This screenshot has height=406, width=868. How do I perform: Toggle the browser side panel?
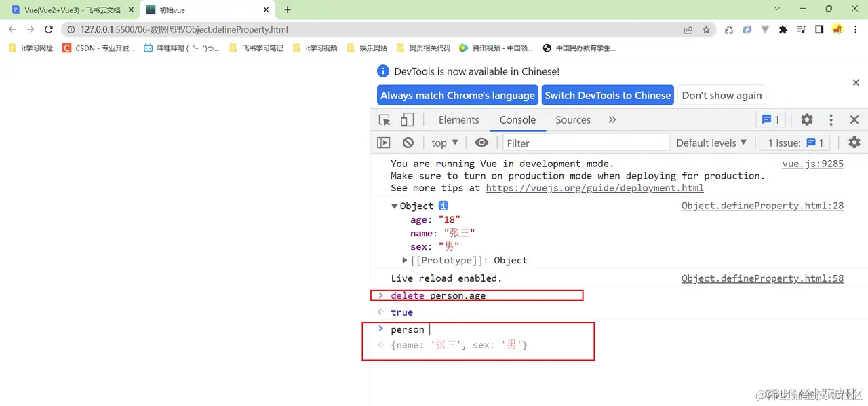[819, 30]
